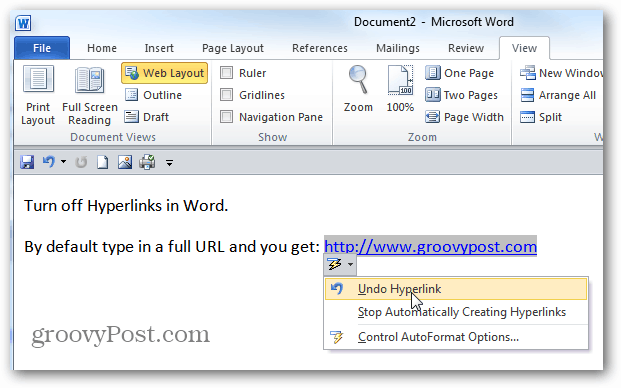
Task: Open the Page Layout tab
Action: coord(233,48)
